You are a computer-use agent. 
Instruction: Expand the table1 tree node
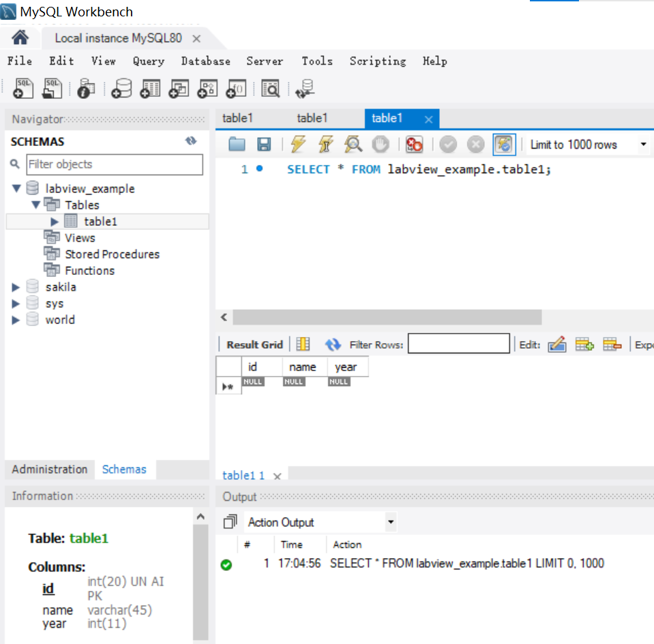tap(55, 222)
